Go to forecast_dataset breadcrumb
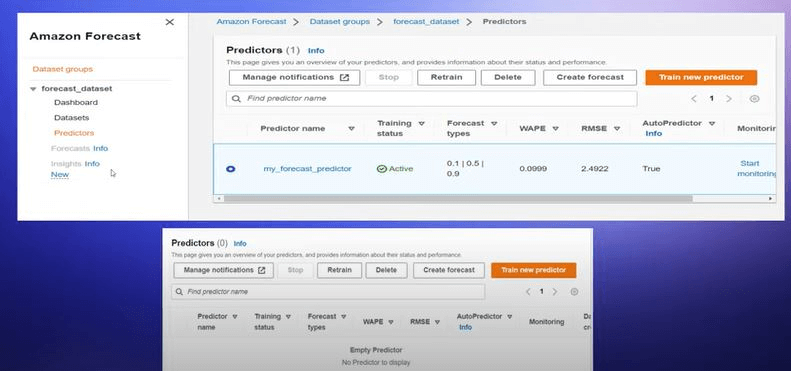The image size is (791, 371). [x=426, y=22]
